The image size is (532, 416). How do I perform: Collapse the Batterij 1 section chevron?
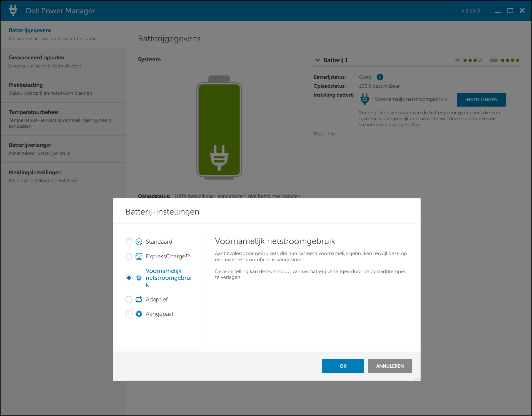318,60
